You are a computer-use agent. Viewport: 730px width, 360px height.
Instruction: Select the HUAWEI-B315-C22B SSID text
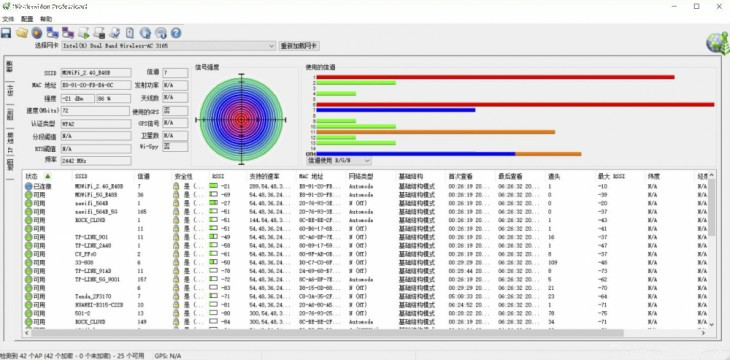[98, 305]
